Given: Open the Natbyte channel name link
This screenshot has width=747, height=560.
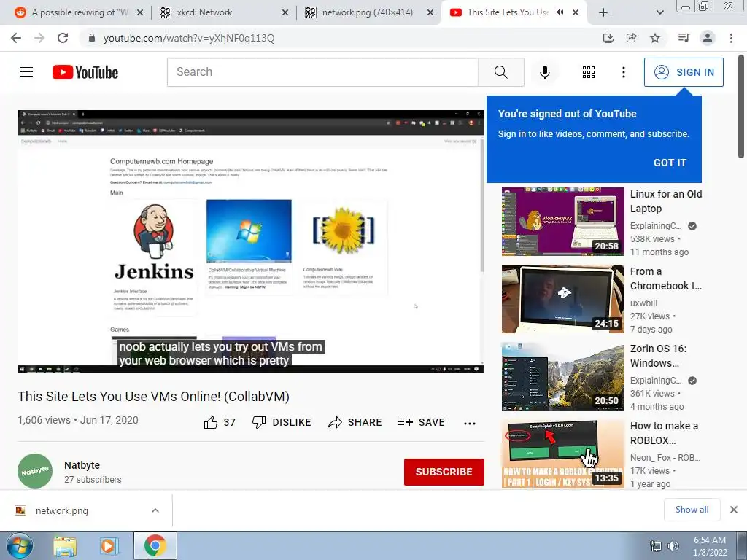Looking at the screenshot, I should coord(82,465).
